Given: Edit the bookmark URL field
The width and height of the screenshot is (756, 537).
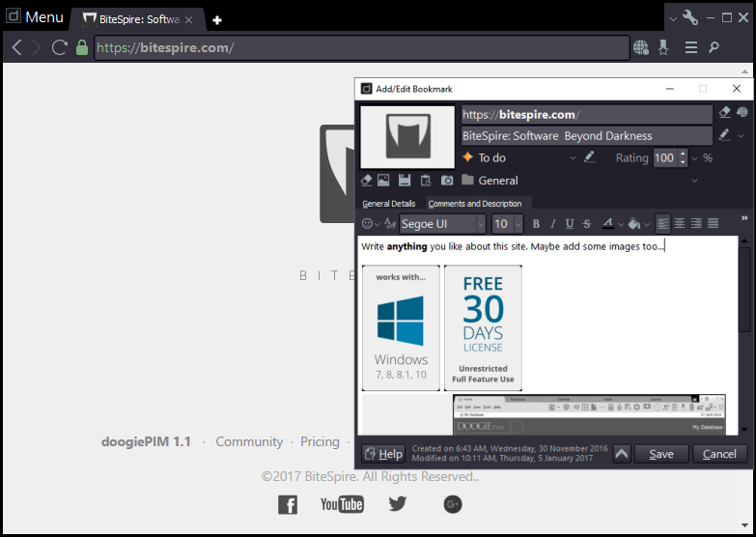Looking at the screenshot, I should pos(587,114).
